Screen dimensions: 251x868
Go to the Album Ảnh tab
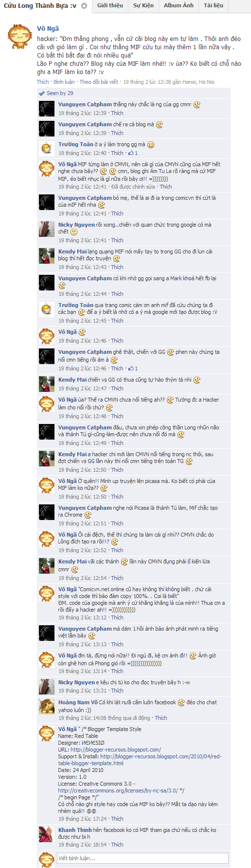(179, 6)
